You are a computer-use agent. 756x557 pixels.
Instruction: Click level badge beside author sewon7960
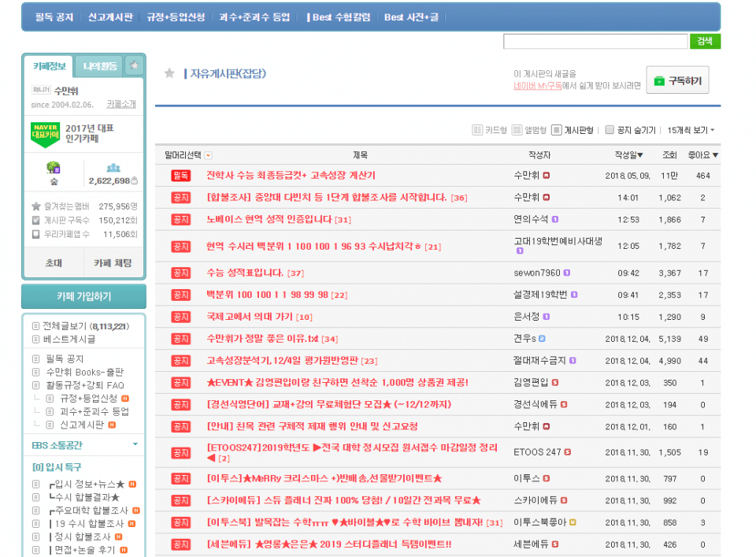click(566, 273)
